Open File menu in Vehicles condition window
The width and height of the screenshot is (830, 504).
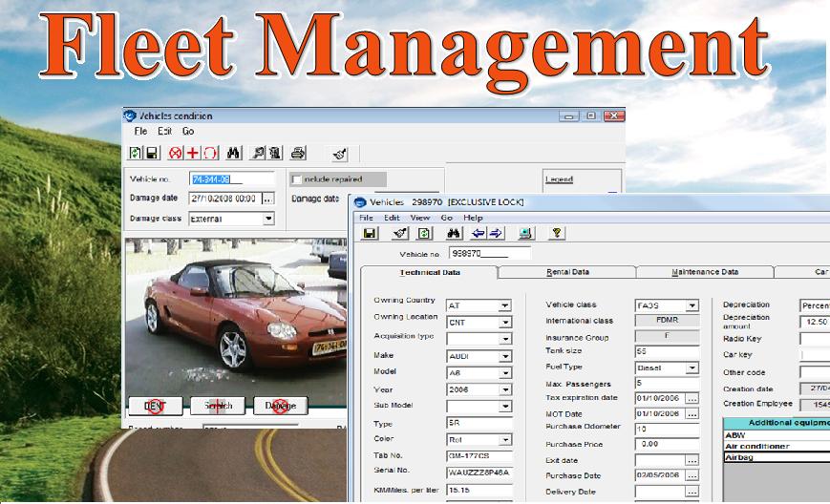tap(140, 131)
